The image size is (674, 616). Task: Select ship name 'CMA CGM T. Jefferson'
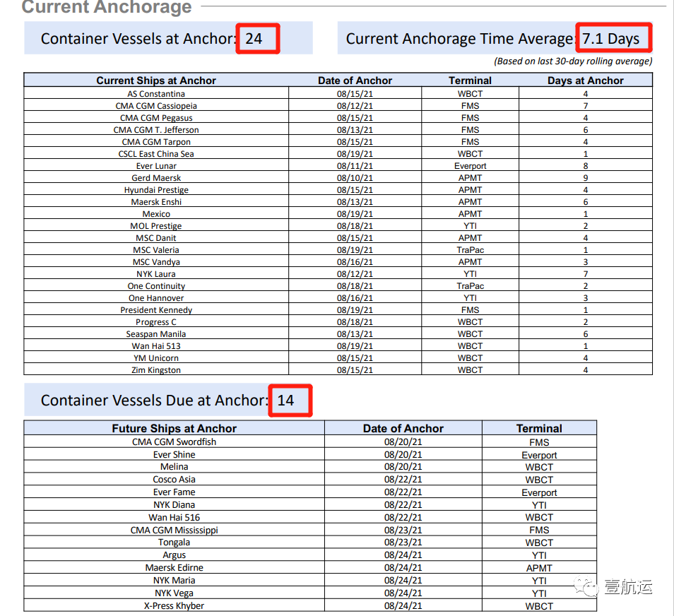[156, 130]
